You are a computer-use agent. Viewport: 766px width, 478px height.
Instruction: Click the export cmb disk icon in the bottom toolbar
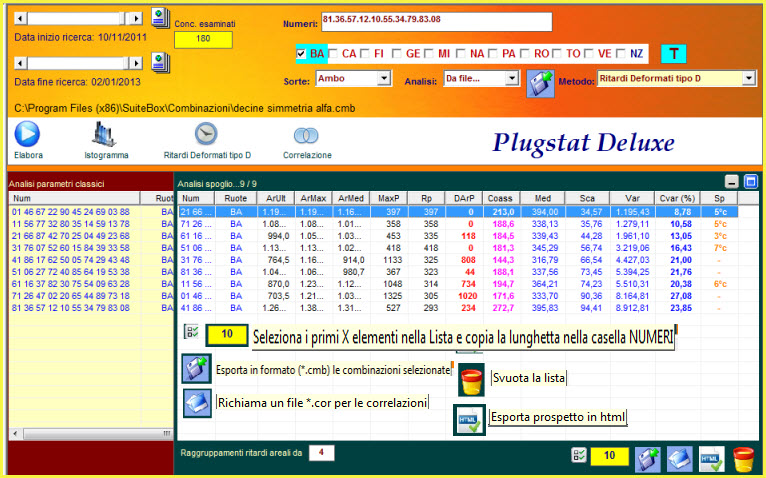click(x=648, y=460)
